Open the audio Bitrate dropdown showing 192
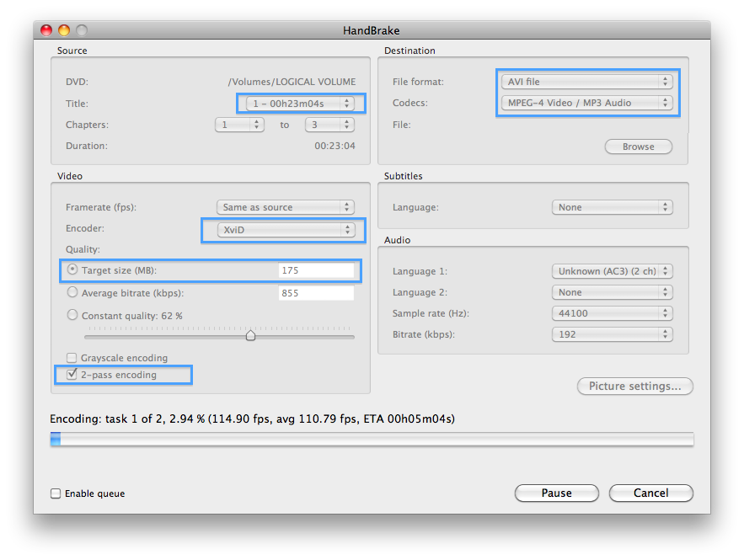Viewport: 744px width, 560px height. click(613, 334)
